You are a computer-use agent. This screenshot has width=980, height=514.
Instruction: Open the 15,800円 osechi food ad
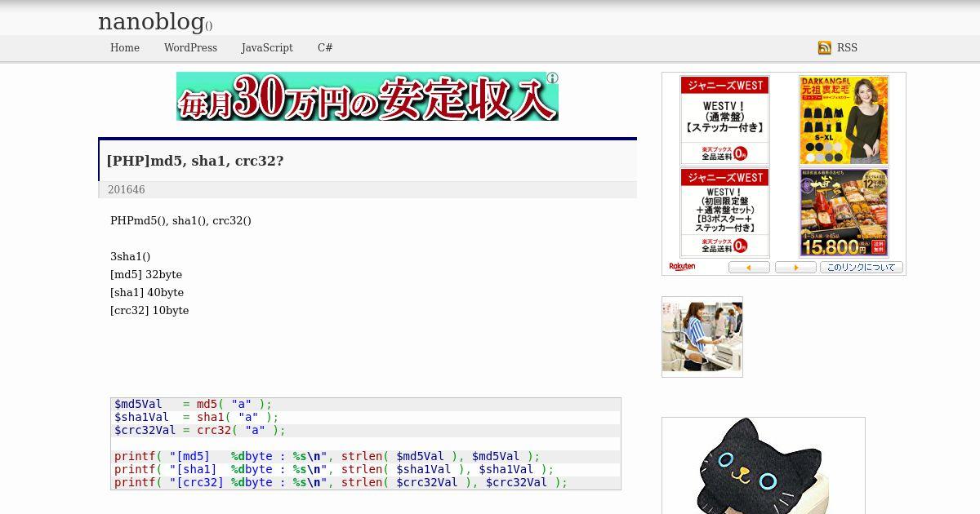(x=844, y=213)
